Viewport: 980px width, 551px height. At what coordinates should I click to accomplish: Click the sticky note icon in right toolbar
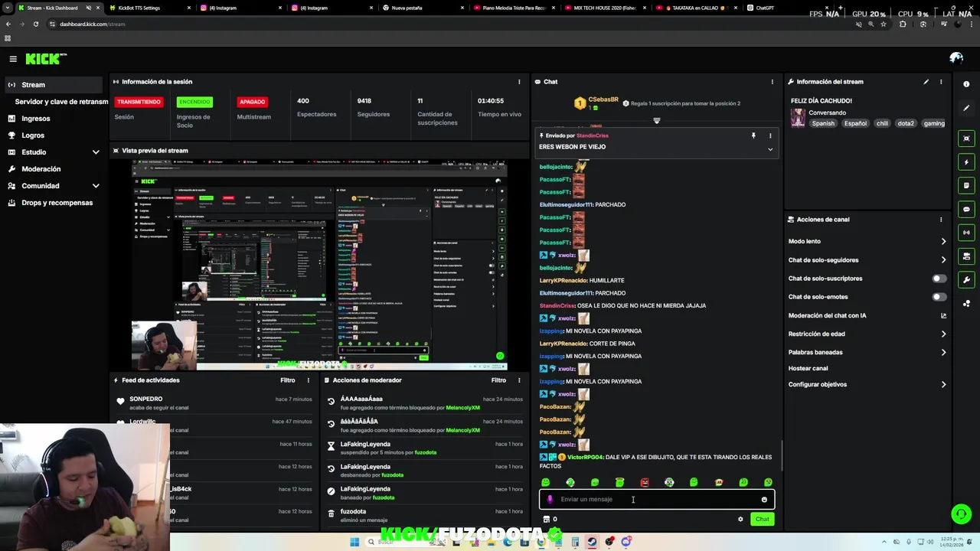click(966, 185)
